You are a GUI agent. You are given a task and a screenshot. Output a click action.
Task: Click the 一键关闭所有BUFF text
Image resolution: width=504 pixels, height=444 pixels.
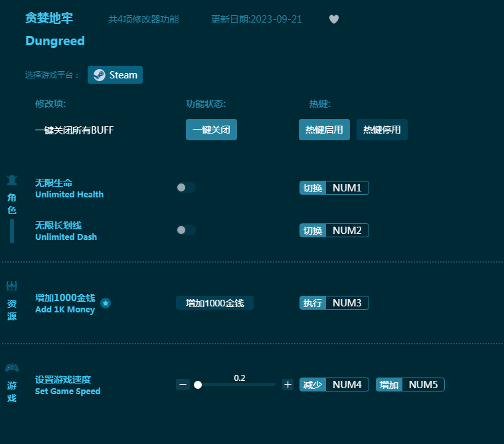[x=74, y=130]
